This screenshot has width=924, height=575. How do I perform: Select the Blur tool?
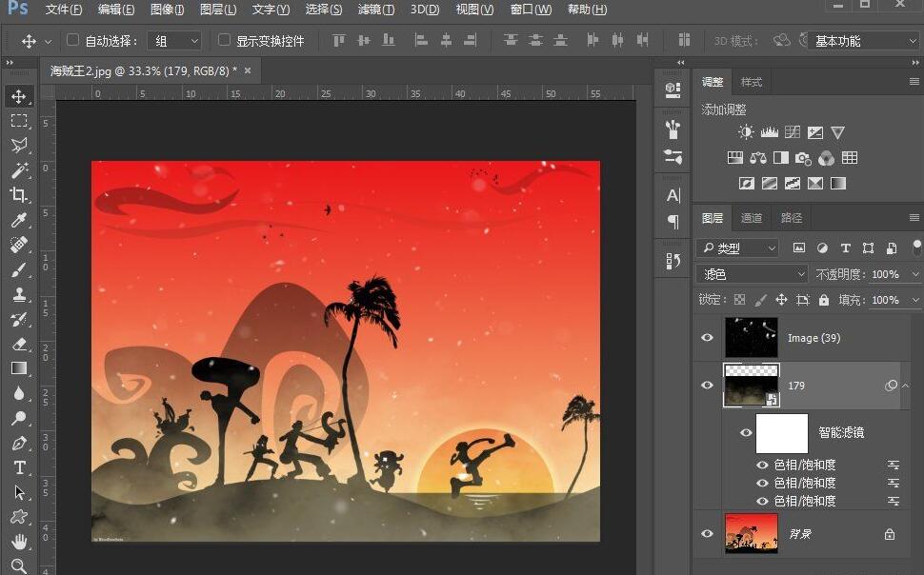coord(19,393)
